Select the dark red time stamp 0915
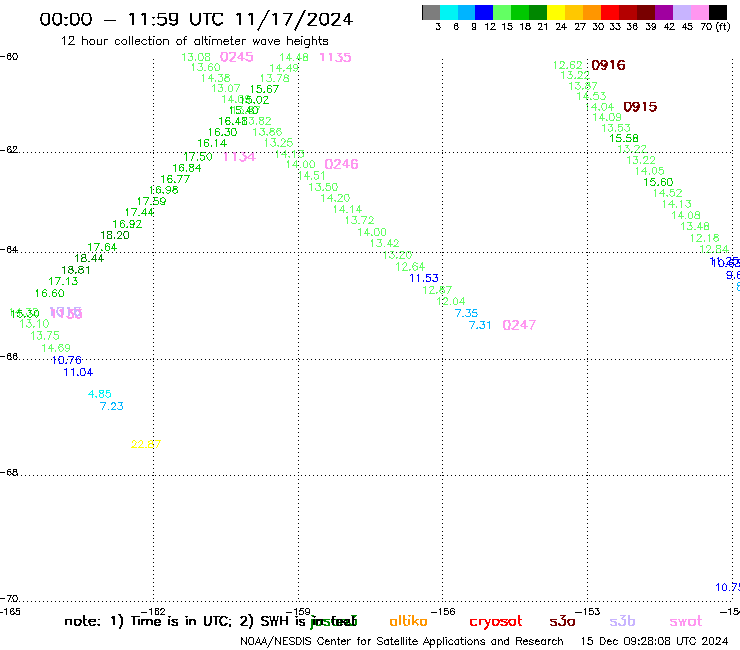The width and height of the screenshot is (740, 650). [640, 107]
